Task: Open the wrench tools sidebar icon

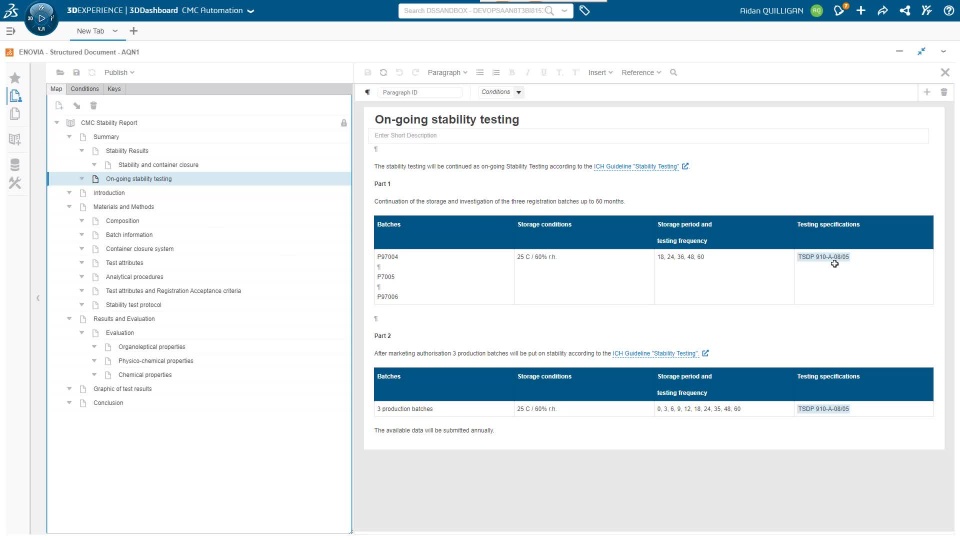Action: (15, 183)
